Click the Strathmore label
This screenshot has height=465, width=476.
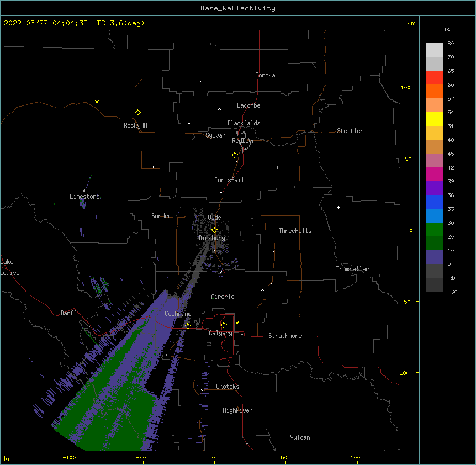(x=285, y=336)
